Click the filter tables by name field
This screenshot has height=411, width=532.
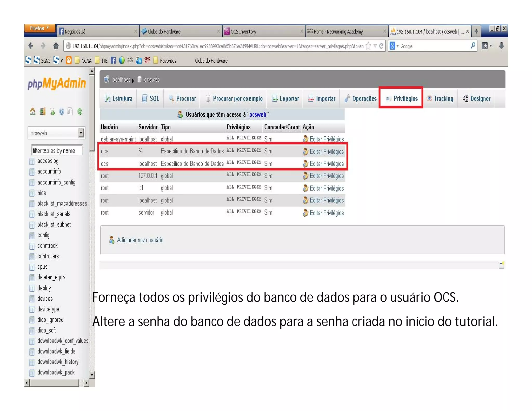(57, 150)
